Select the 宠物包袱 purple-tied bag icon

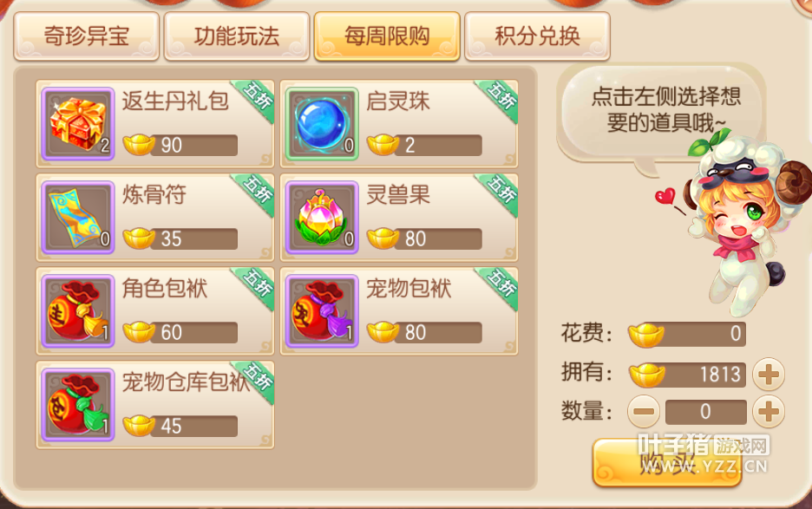[x=322, y=310]
